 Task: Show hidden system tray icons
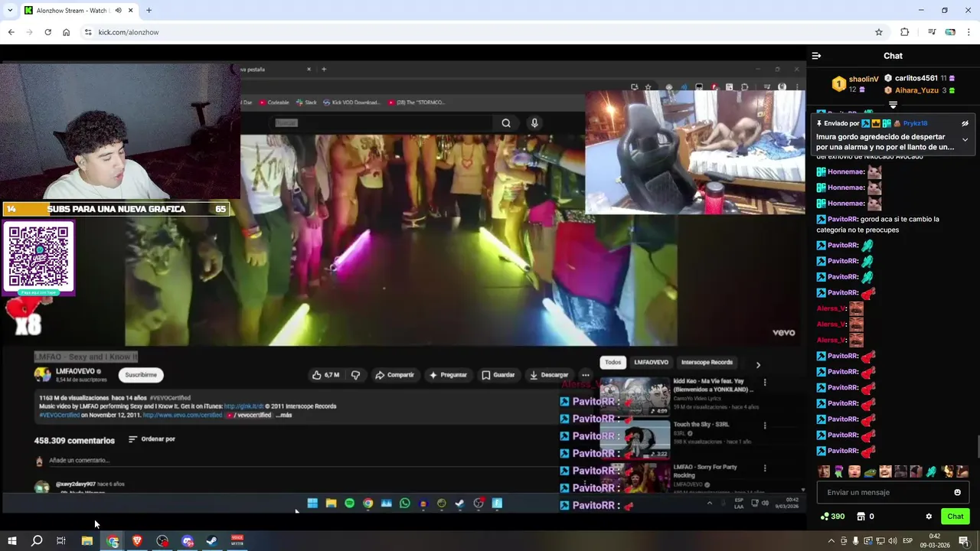(x=831, y=541)
